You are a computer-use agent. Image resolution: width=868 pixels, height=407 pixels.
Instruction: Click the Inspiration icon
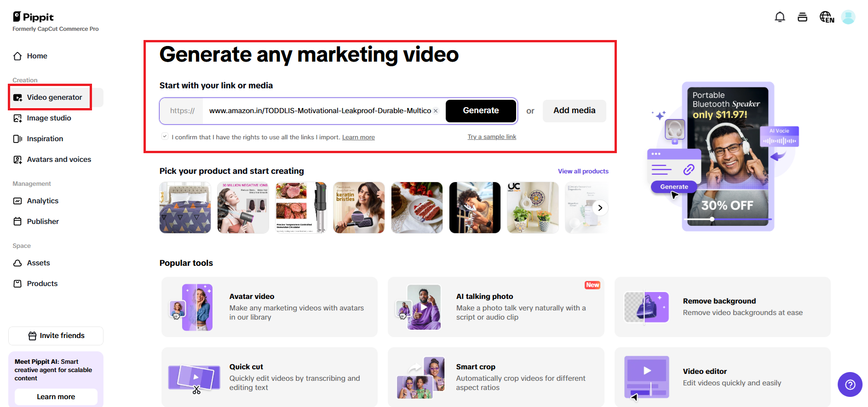tap(17, 139)
